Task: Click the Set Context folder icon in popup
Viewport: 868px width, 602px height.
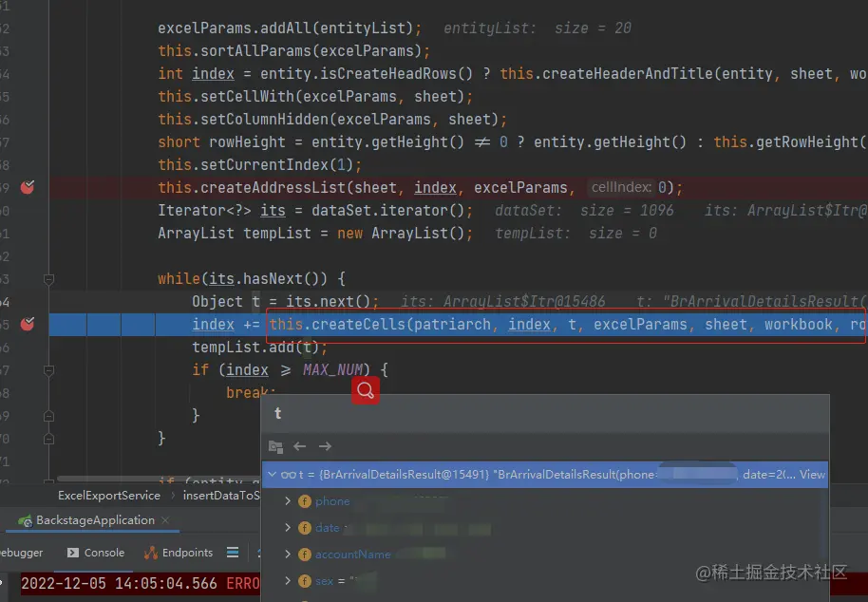Action: click(275, 446)
